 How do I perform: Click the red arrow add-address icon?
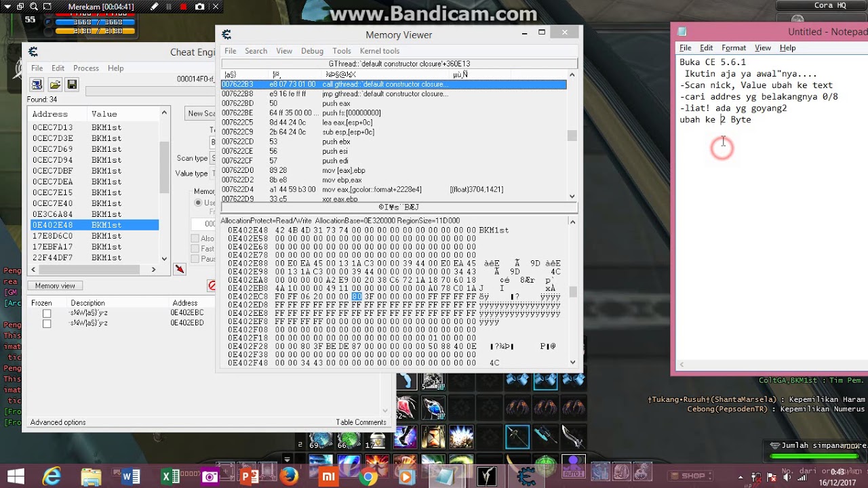179,269
